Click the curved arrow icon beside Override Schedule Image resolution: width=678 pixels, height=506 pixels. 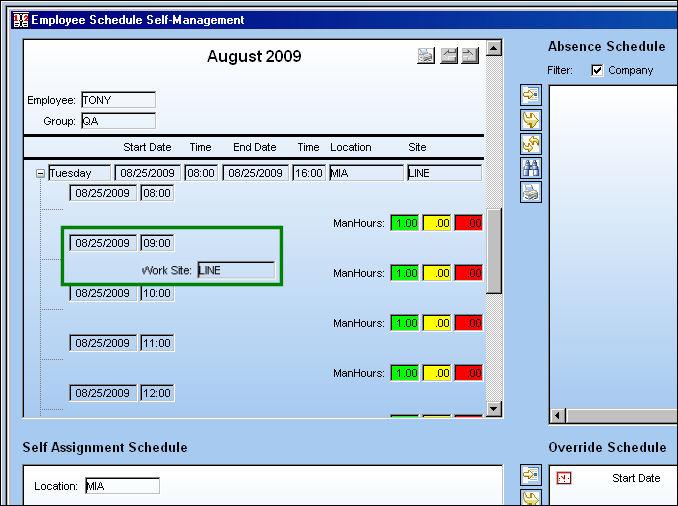click(x=531, y=497)
